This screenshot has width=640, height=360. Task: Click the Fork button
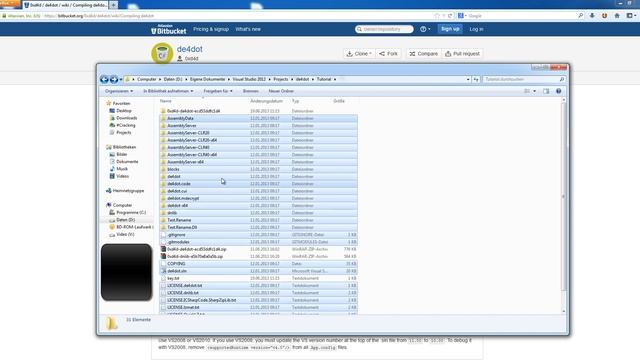click(x=388, y=53)
